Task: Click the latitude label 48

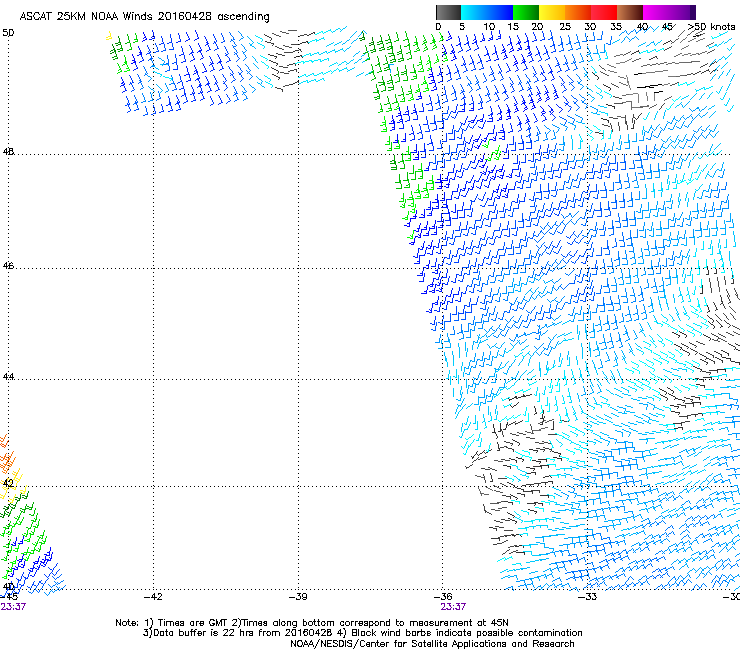Action: pos(8,152)
